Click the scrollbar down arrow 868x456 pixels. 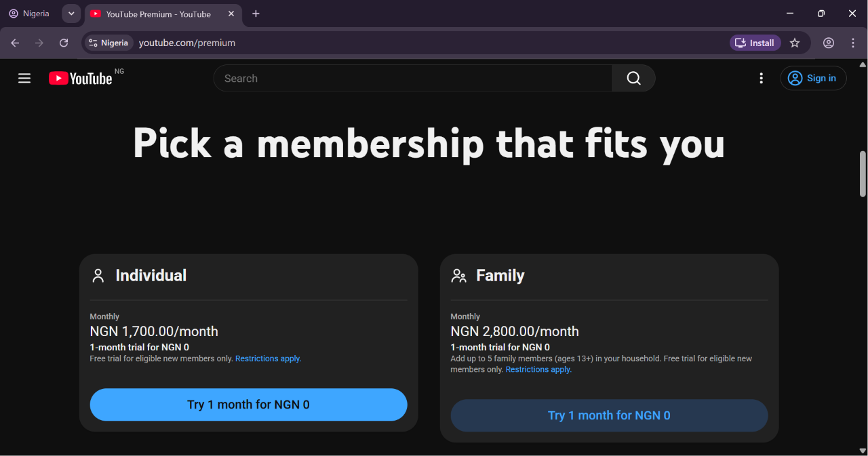863,451
